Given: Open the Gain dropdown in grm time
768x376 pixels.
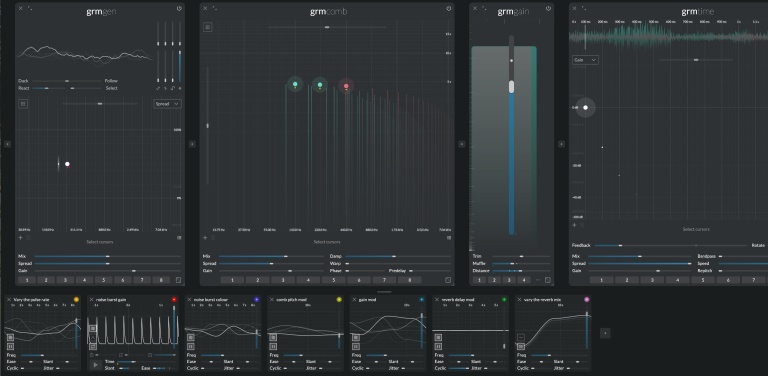Looking at the screenshot, I should (585, 60).
